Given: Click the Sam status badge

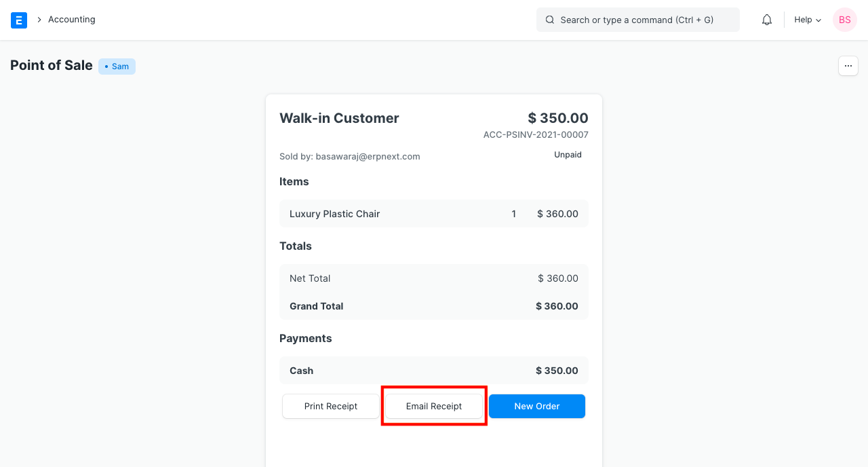Looking at the screenshot, I should [117, 66].
